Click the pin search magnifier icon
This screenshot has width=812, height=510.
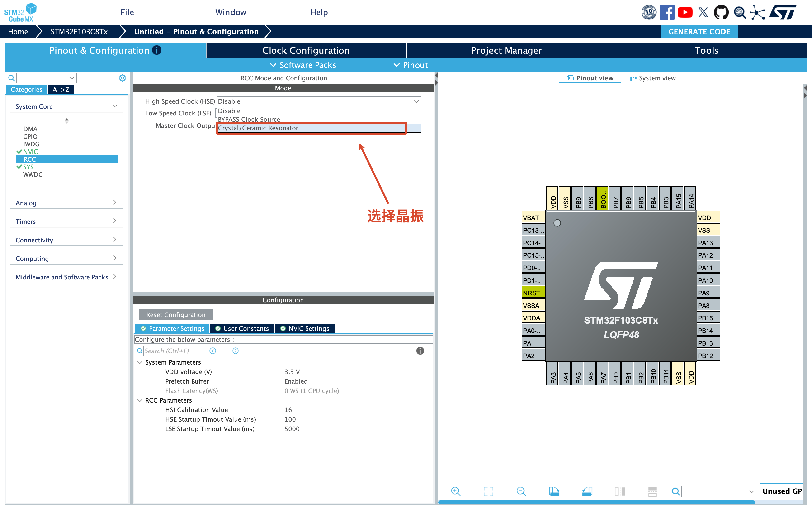click(x=675, y=491)
